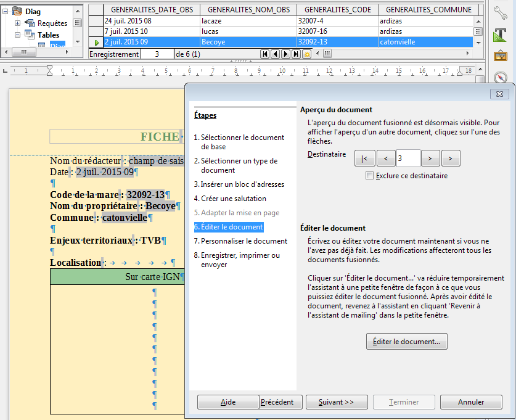
Task: Click 'Sur carte IGN' table heading in document
Action: [x=153, y=277]
